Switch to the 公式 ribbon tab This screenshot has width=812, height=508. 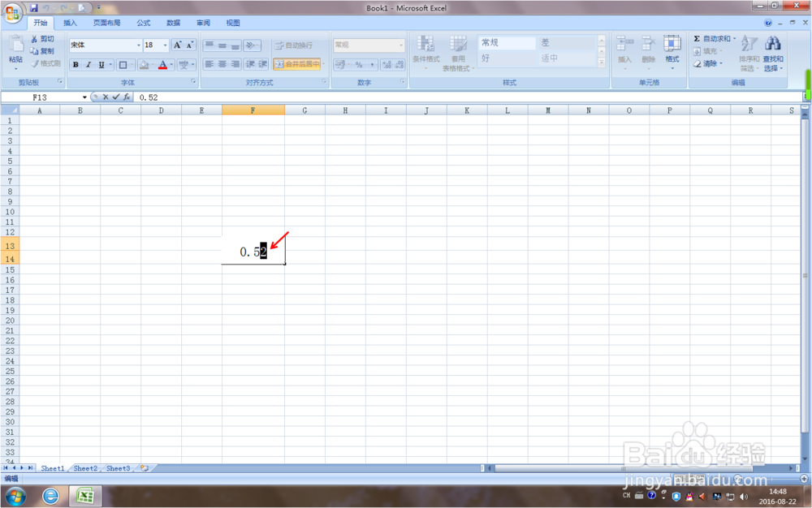click(x=144, y=23)
